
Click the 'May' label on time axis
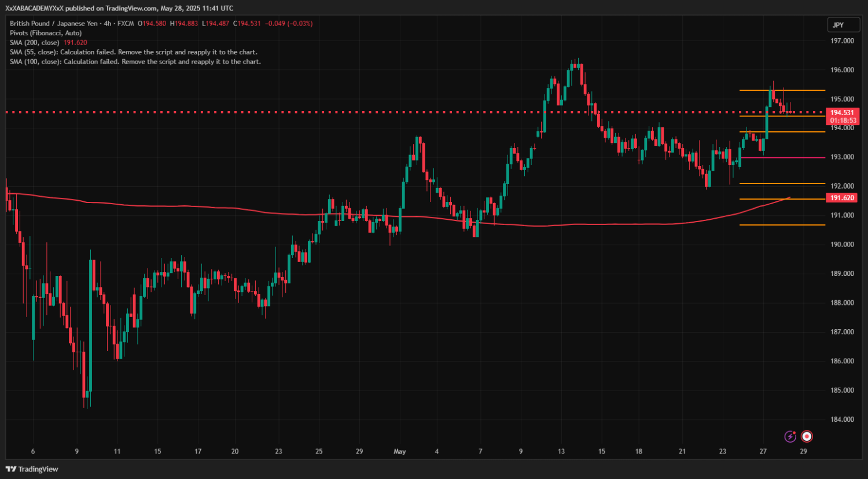tap(399, 451)
